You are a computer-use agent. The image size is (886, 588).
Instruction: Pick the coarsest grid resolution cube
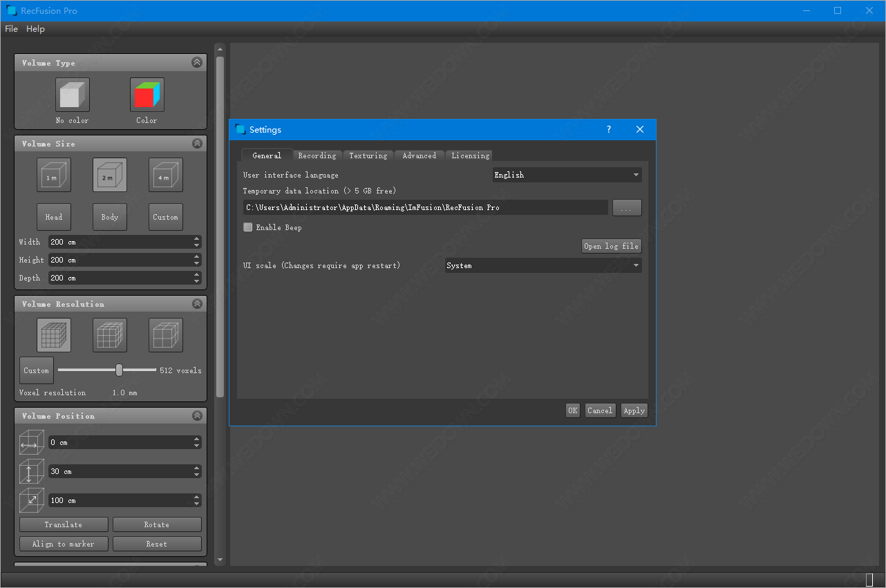click(x=166, y=335)
